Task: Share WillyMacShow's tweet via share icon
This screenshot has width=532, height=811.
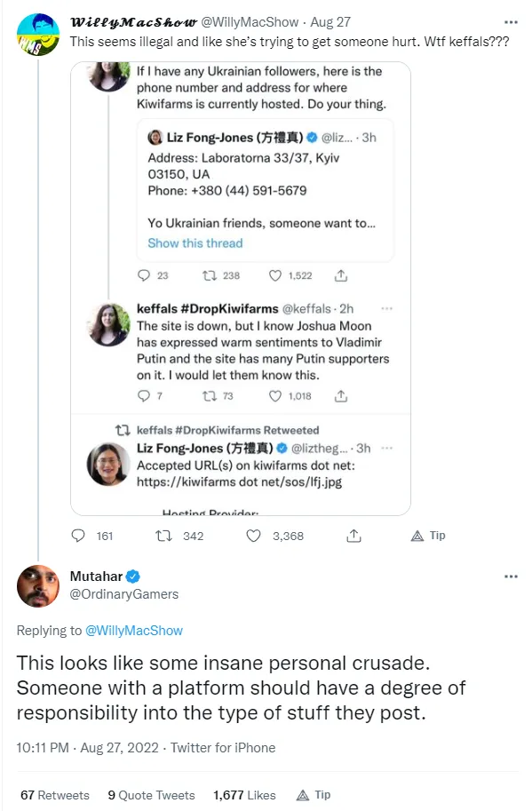Action: 353,536
